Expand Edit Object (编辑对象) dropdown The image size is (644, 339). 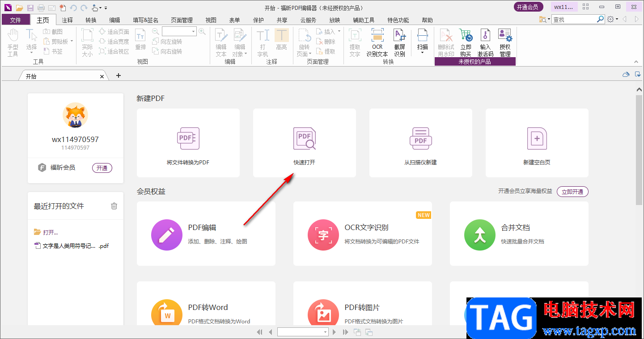[246, 54]
